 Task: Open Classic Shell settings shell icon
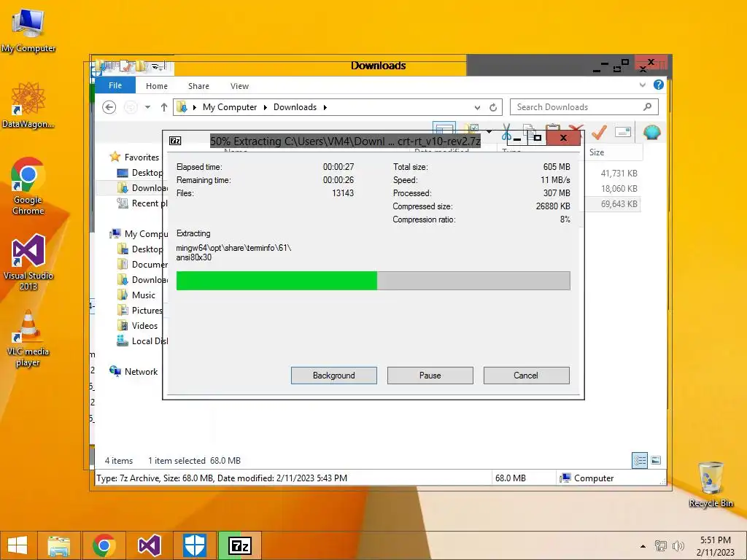[x=651, y=132]
